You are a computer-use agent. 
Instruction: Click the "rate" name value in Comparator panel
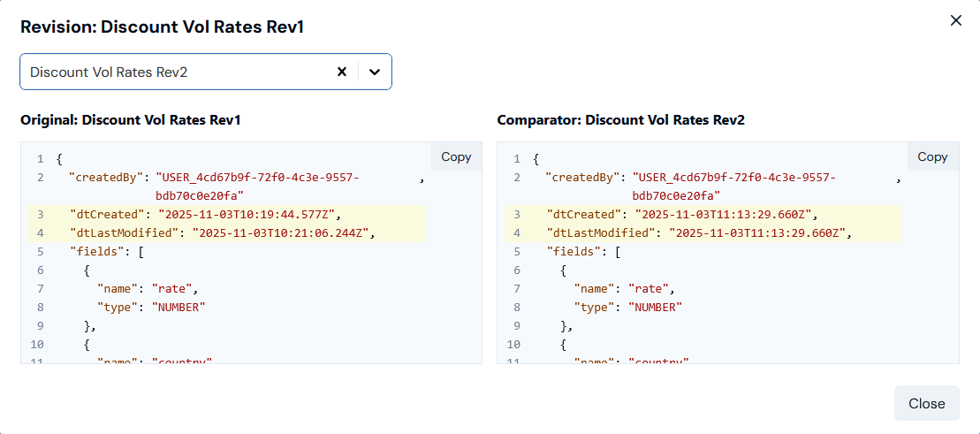[x=649, y=289]
